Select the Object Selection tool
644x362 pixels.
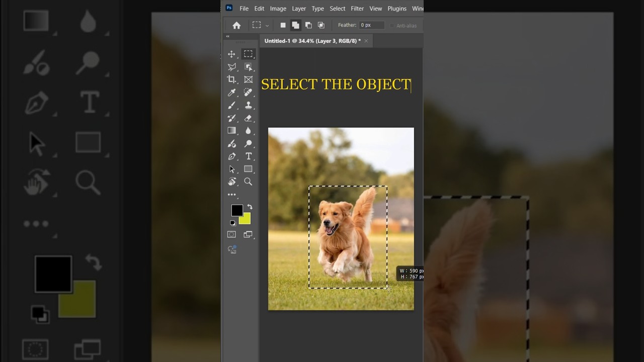[248, 67]
